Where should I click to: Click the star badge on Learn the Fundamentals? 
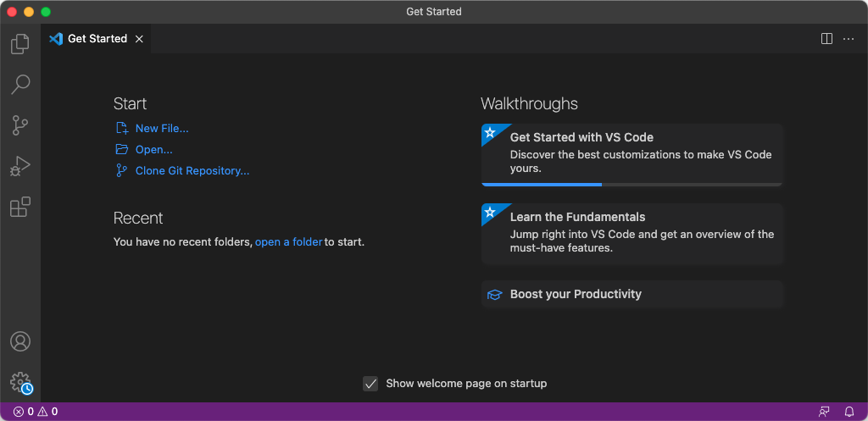[x=490, y=212]
